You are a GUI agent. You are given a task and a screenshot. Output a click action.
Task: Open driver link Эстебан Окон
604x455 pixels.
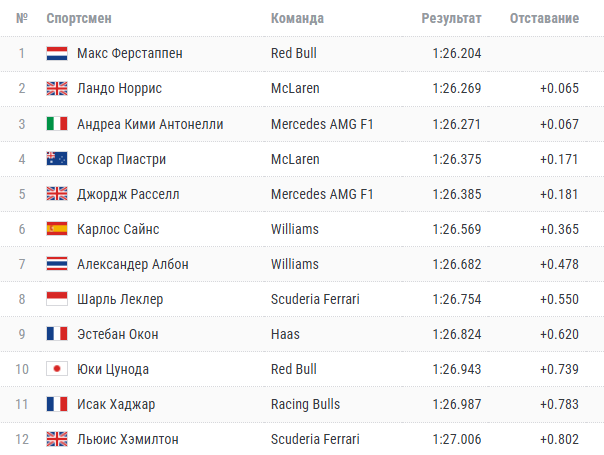[118, 334]
